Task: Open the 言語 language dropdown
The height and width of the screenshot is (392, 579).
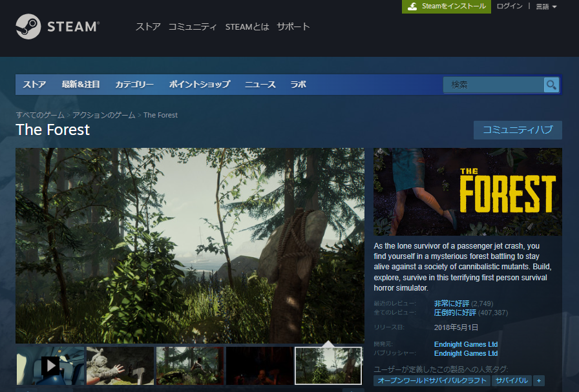Action: pos(546,6)
